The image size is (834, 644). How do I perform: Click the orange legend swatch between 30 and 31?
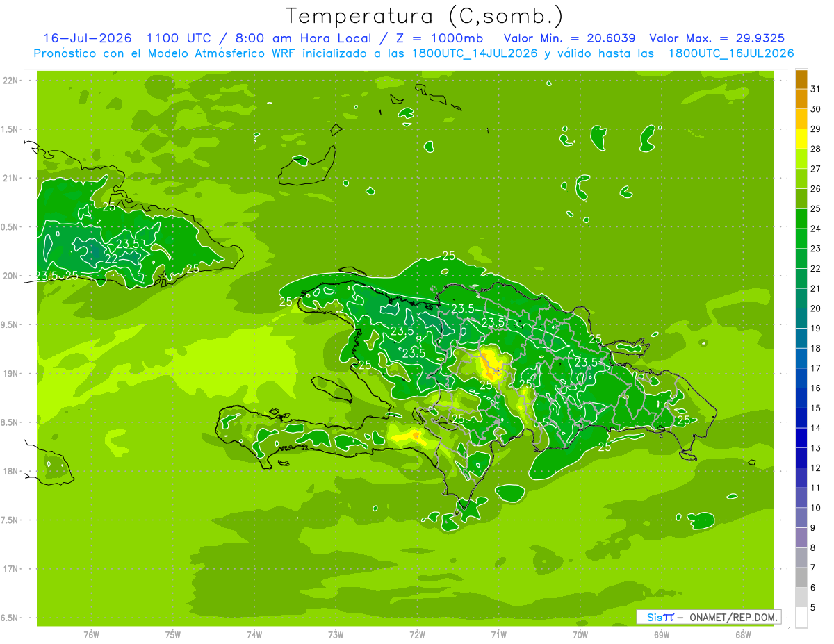(x=801, y=99)
